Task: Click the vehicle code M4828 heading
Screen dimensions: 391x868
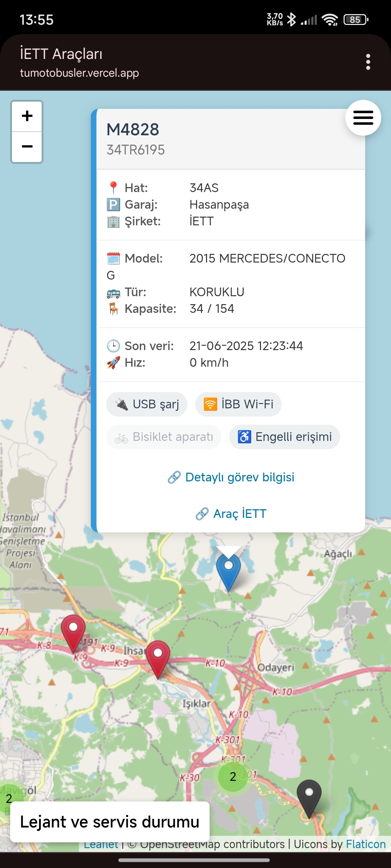Action: (x=133, y=129)
